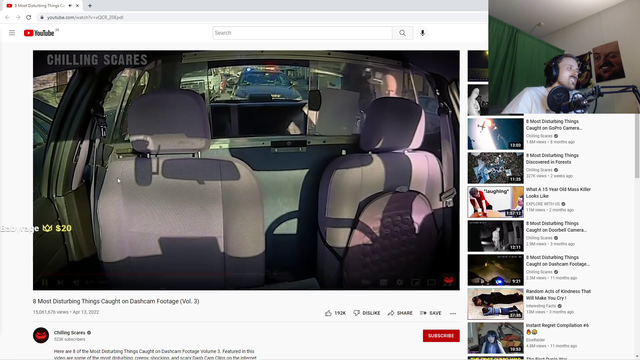Open Instant Regret Compilation #6 thumbnail
640x360 pixels.
click(x=496, y=338)
